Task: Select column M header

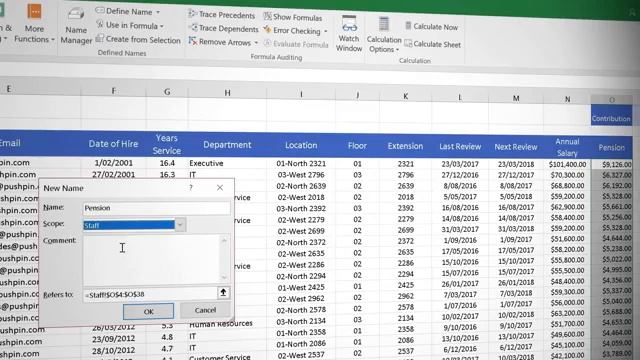Action: pyautogui.click(x=516, y=98)
